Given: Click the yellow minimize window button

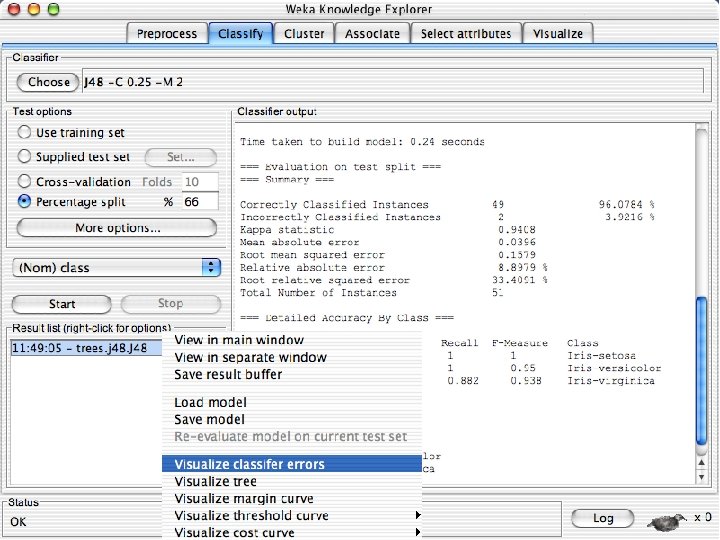Looking at the screenshot, I should (34, 9).
